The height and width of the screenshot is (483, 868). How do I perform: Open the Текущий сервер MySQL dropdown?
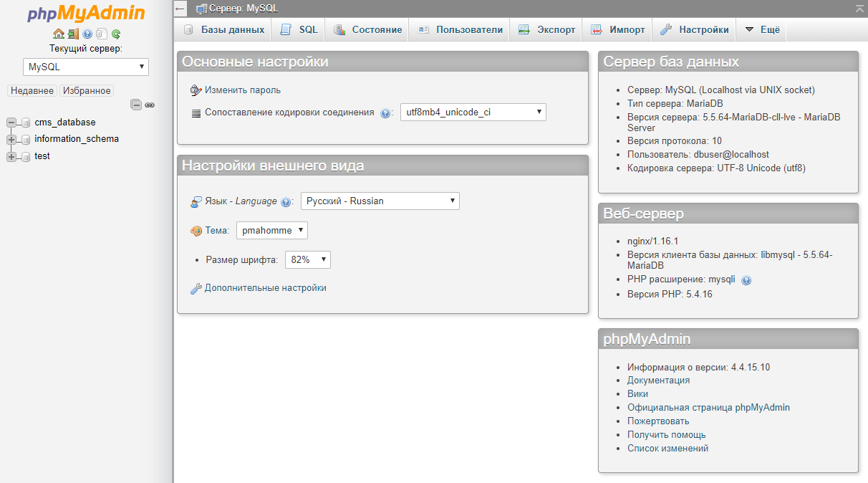point(86,67)
